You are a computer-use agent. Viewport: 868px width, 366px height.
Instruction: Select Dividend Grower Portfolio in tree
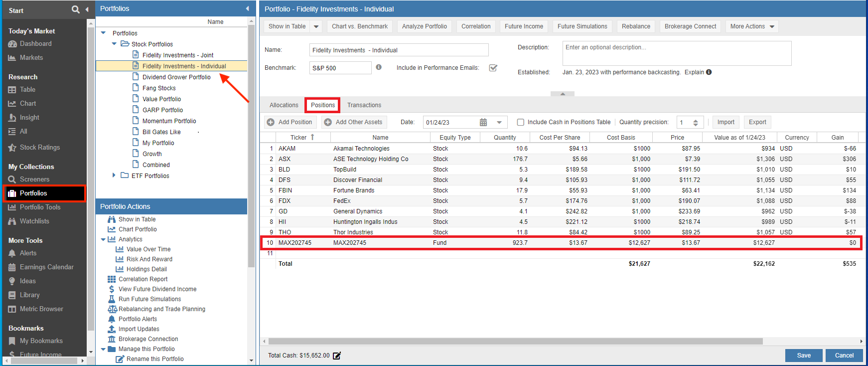tap(176, 77)
